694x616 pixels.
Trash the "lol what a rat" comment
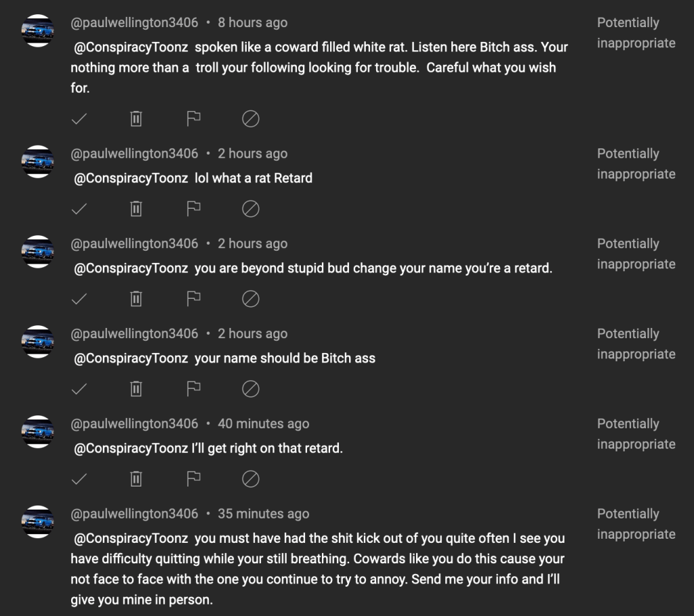pyautogui.click(x=136, y=209)
